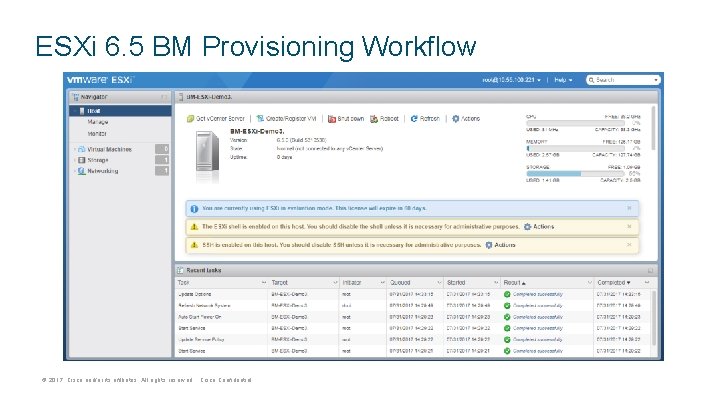Open the Target column header menu
The image size is (720, 405).
click(335, 282)
